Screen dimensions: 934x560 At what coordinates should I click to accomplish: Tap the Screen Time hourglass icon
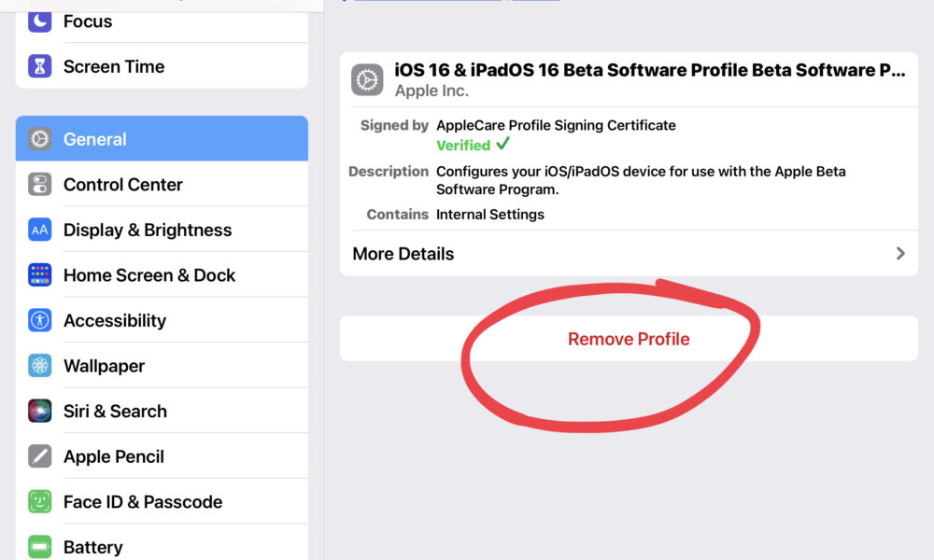[39, 66]
